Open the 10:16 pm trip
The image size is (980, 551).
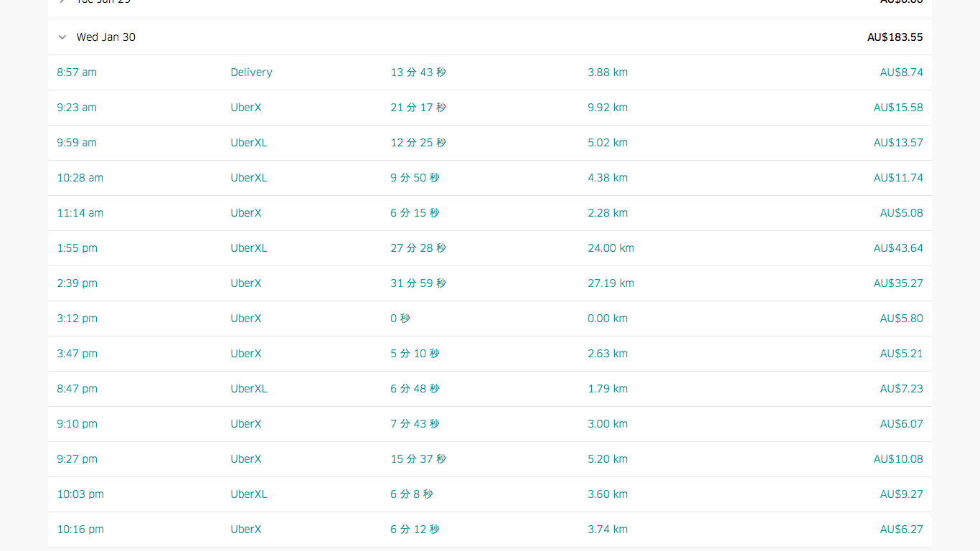[80, 529]
